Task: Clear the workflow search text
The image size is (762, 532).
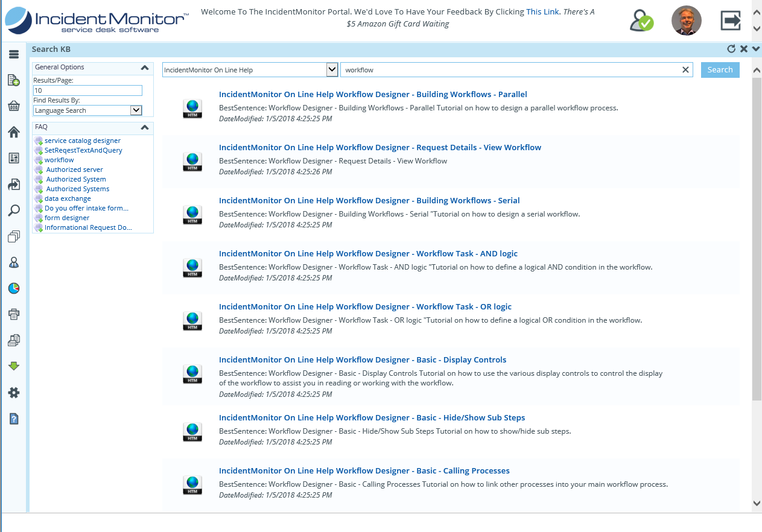Action: point(685,70)
